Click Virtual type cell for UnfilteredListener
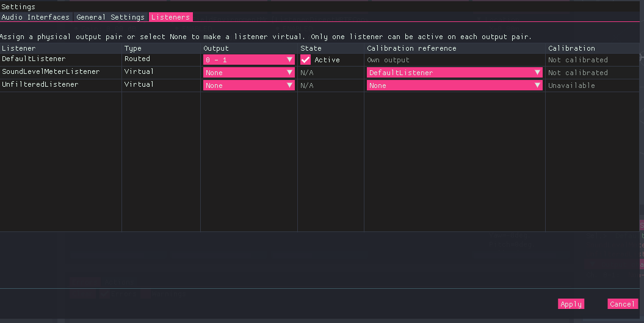This screenshot has width=644, height=323. [139, 84]
